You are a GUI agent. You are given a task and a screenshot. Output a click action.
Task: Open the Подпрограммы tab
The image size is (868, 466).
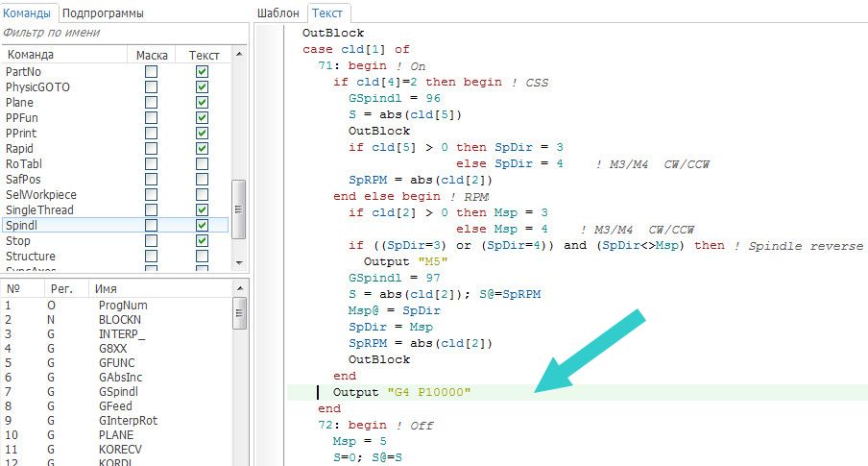[x=103, y=12]
